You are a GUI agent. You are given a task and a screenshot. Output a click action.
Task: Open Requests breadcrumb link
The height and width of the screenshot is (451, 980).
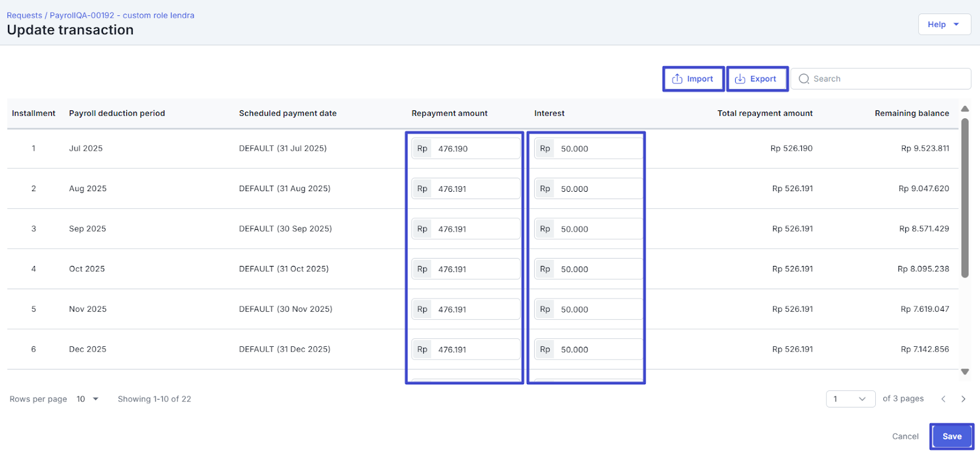coord(24,15)
